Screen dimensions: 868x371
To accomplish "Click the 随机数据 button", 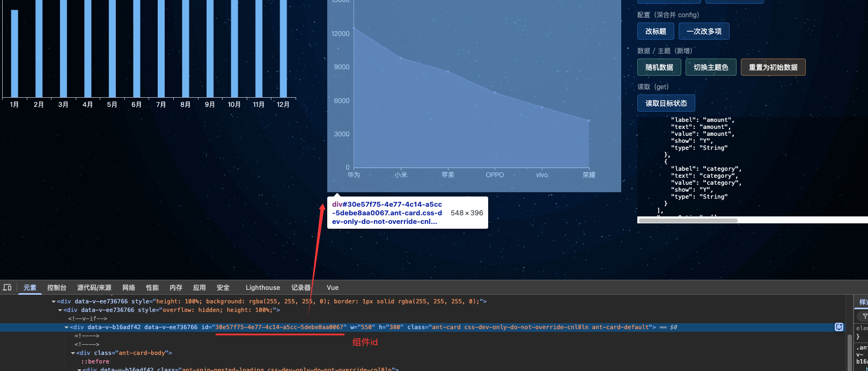I will coord(659,67).
